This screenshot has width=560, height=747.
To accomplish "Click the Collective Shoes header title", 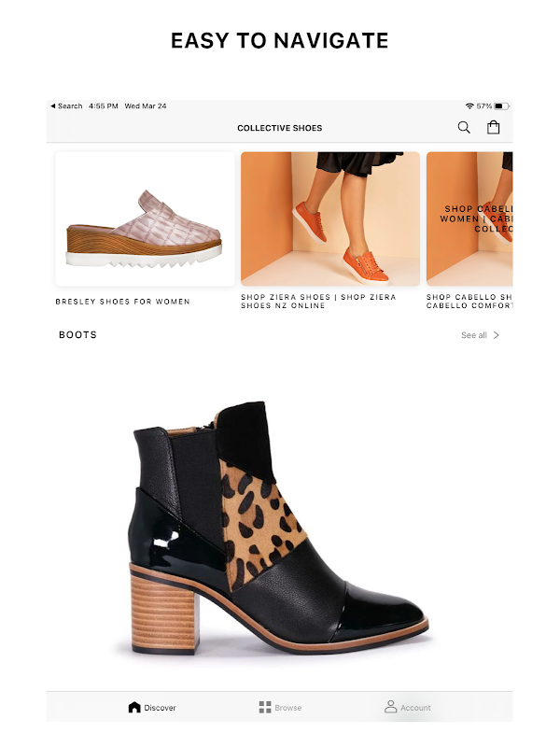I will 279,128.
